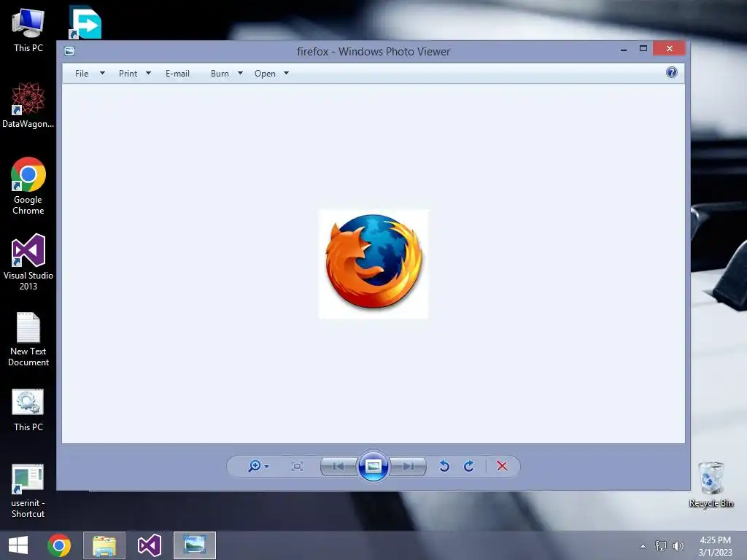Select the gear This PC desktop icon
The width and height of the screenshot is (747, 560).
pos(28,410)
